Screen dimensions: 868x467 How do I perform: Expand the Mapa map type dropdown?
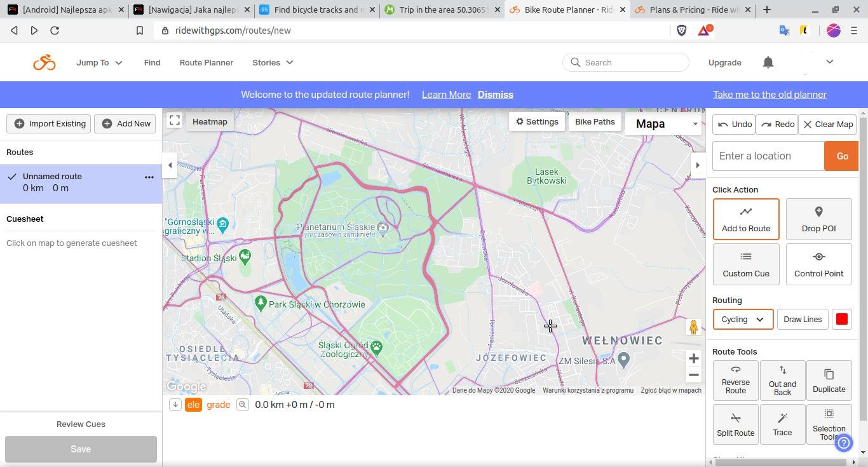point(663,124)
